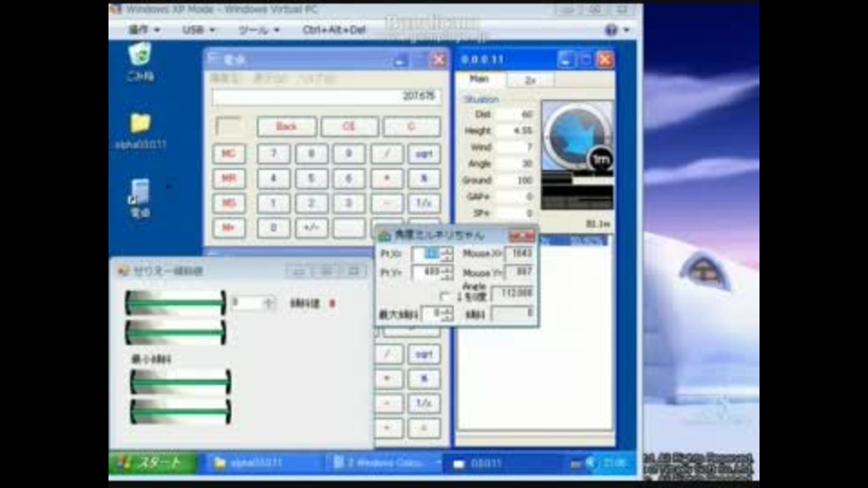Click MC in the top calculator

tap(229, 154)
